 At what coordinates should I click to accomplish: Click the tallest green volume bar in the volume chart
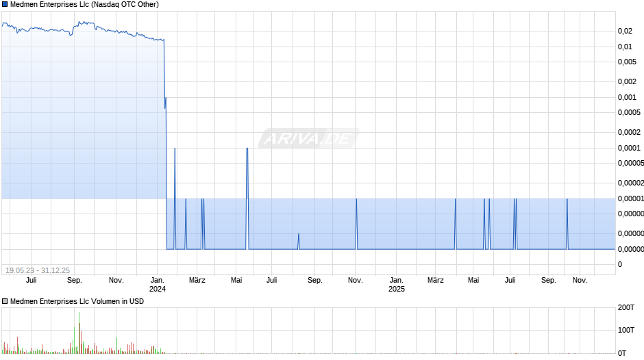79,333
